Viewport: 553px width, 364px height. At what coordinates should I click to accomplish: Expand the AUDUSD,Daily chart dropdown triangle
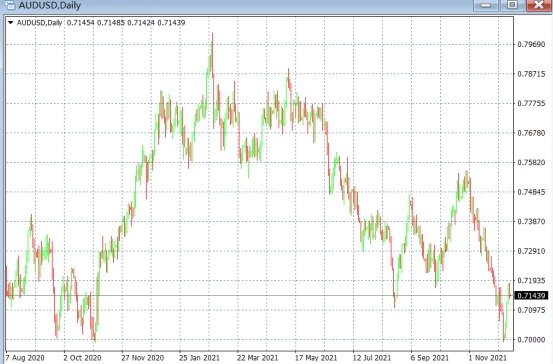11,23
